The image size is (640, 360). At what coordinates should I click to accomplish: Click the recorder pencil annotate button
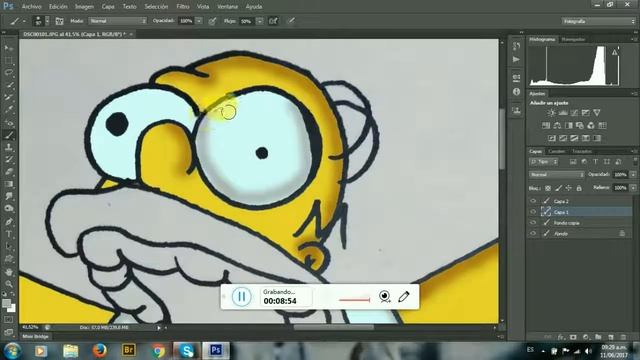click(404, 297)
